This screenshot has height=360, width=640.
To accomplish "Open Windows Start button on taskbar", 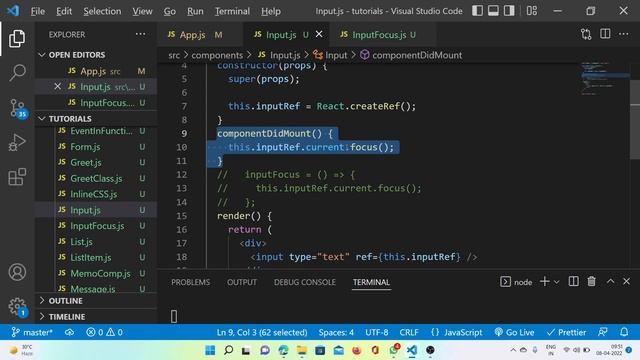I will (210, 350).
